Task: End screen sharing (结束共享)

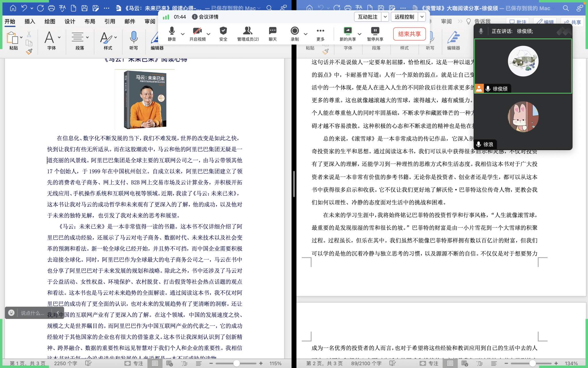Action: 409,34
